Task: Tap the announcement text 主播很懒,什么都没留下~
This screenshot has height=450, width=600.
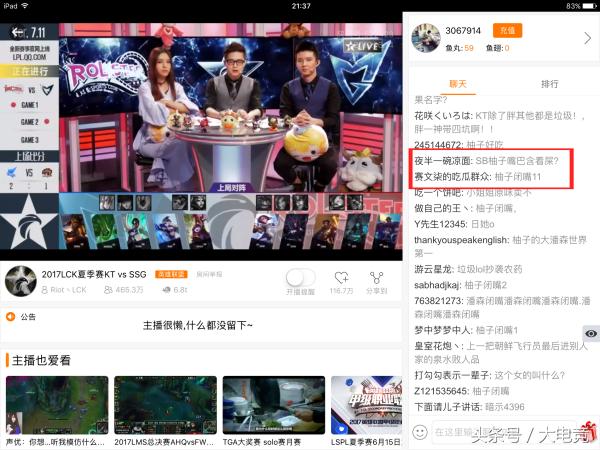Action: click(197, 326)
